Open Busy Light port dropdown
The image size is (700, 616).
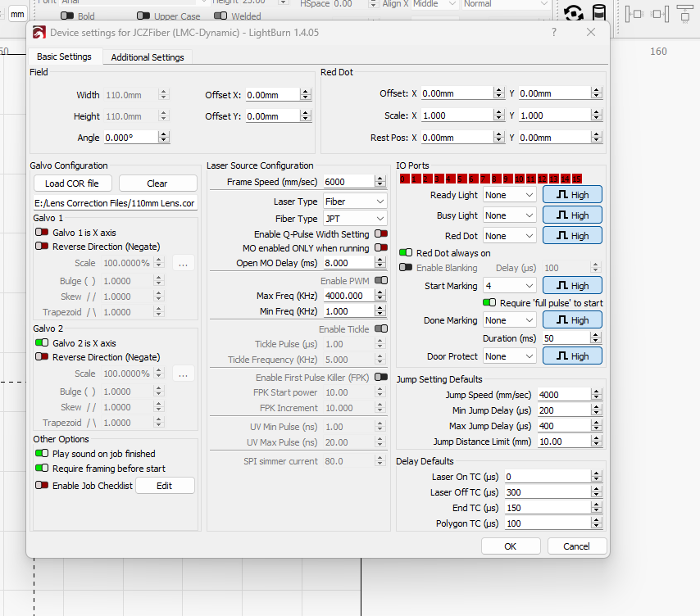509,215
